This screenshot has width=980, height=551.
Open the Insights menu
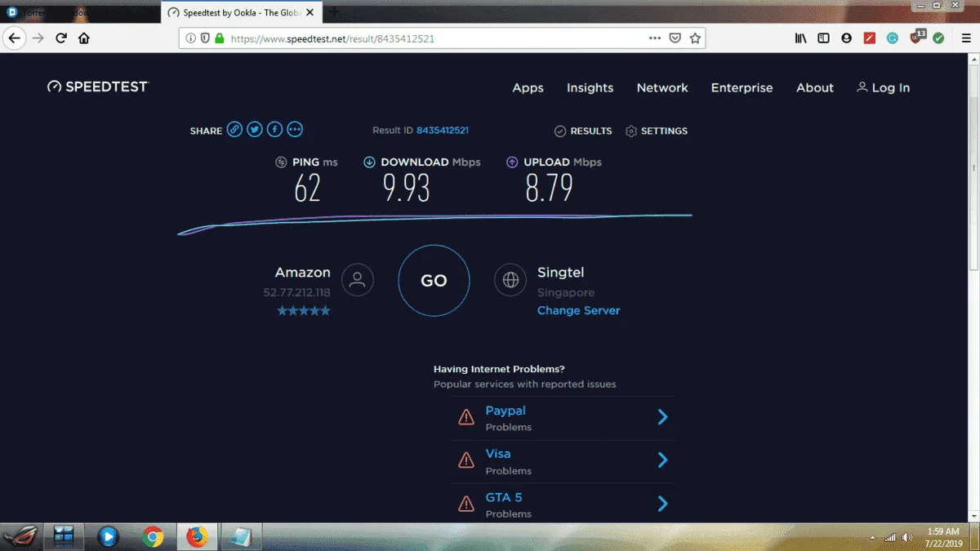pyautogui.click(x=590, y=87)
